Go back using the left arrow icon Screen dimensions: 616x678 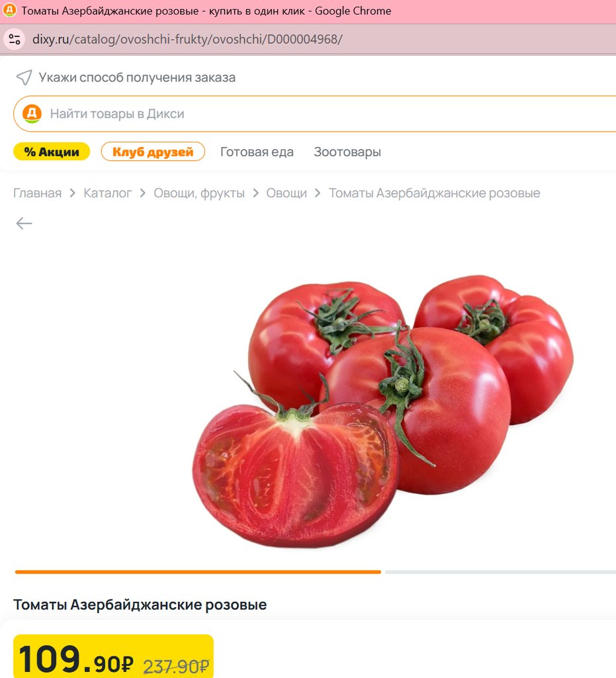point(24,223)
